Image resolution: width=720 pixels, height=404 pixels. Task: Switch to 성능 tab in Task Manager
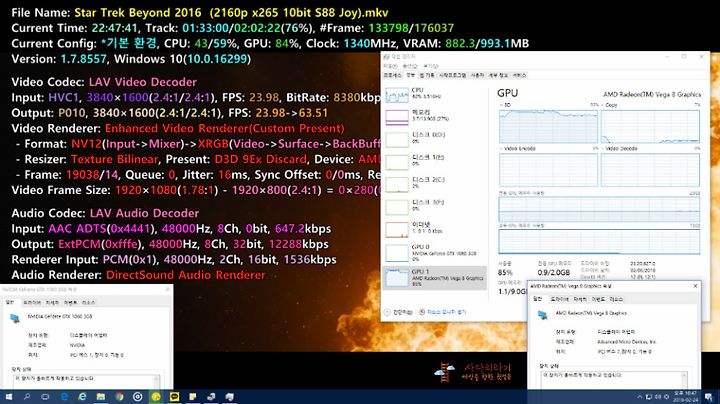click(x=410, y=75)
